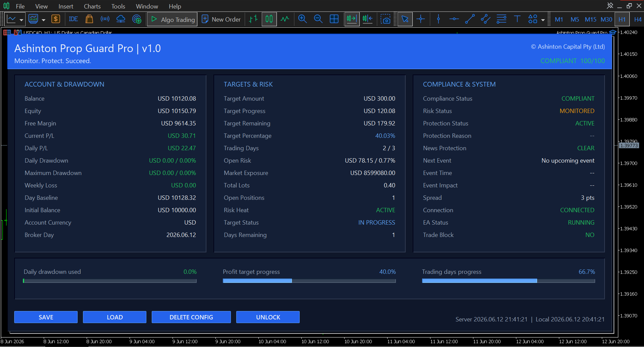
Task: Switch to bar chart display
Action: point(253,19)
